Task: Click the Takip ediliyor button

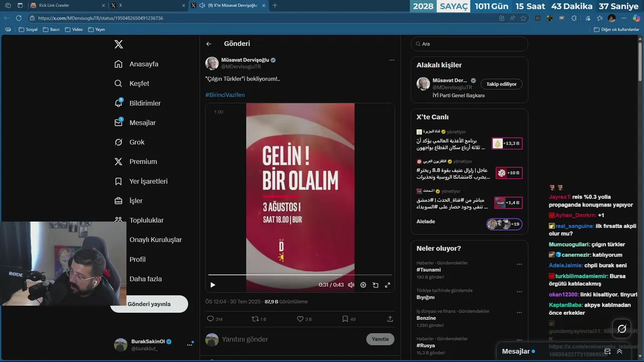Action: (501, 84)
